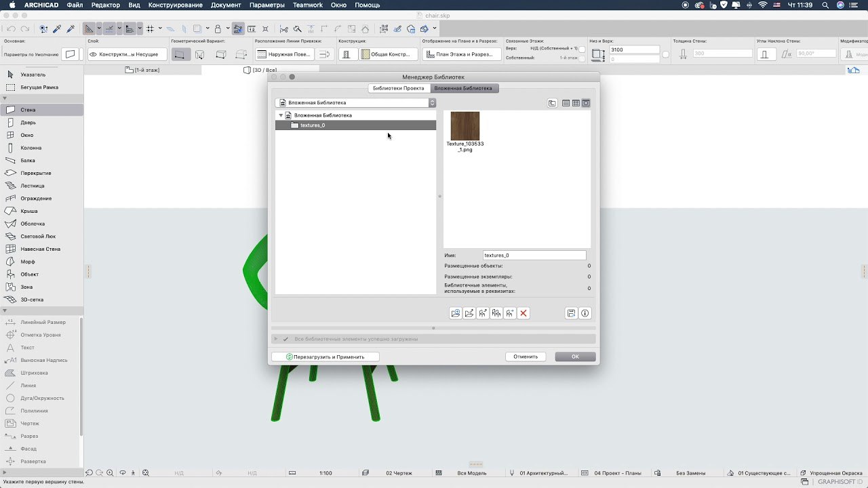Click the wall height field showing 3100
This screenshot has width=868, height=488.
pos(635,50)
